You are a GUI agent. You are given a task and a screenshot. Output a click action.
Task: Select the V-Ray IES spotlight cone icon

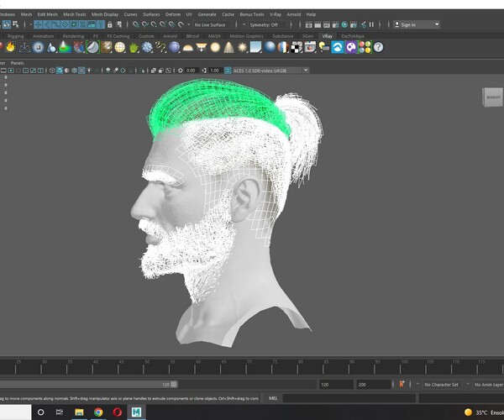point(228,48)
